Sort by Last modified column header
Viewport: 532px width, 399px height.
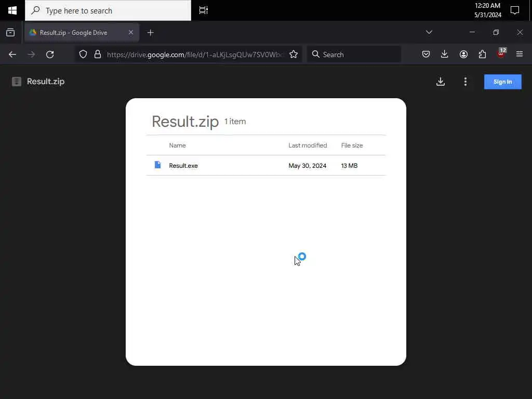308,145
